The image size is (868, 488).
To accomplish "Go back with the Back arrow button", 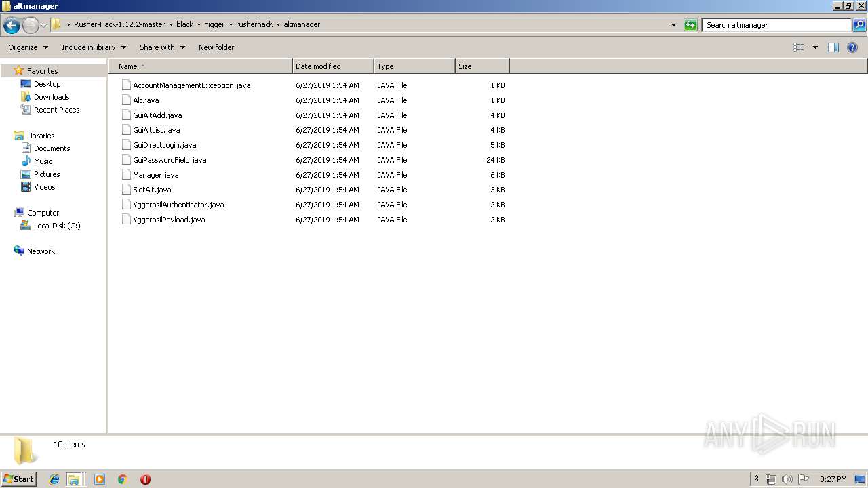I will (12, 26).
